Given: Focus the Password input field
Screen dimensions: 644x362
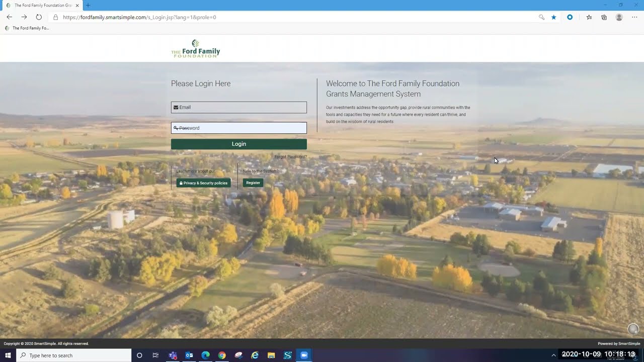Looking at the screenshot, I should pos(239,128).
